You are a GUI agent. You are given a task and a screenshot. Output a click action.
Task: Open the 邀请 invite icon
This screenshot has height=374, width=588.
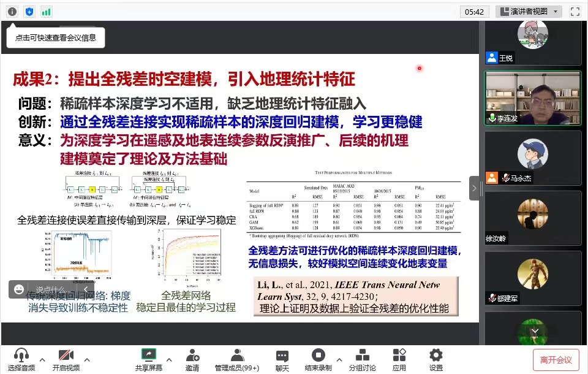point(192,360)
